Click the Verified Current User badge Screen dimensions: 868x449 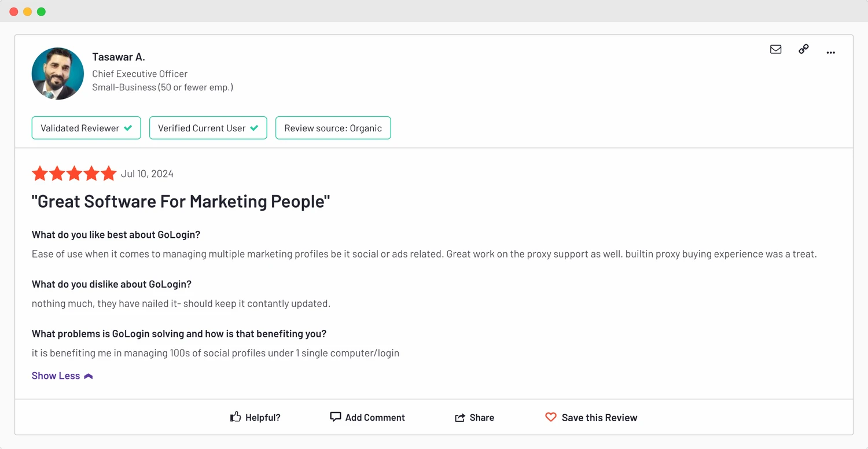point(208,128)
